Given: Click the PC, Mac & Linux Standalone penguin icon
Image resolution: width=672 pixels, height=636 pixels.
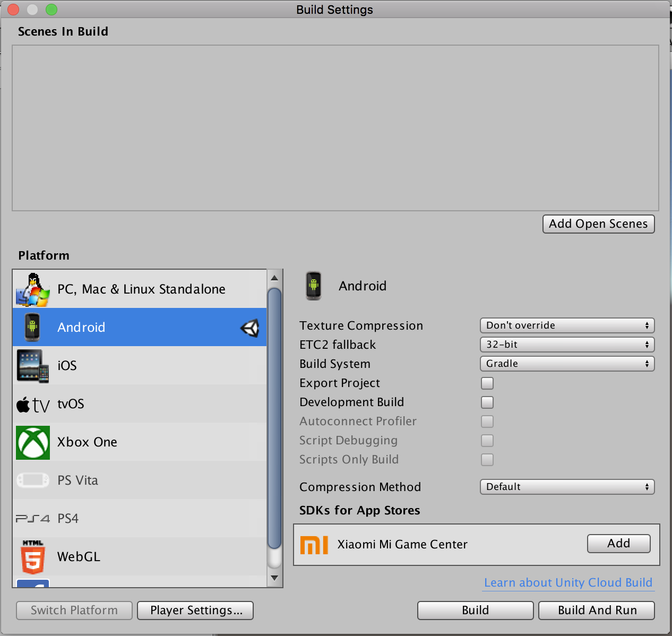Looking at the screenshot, I should [33, 289].
